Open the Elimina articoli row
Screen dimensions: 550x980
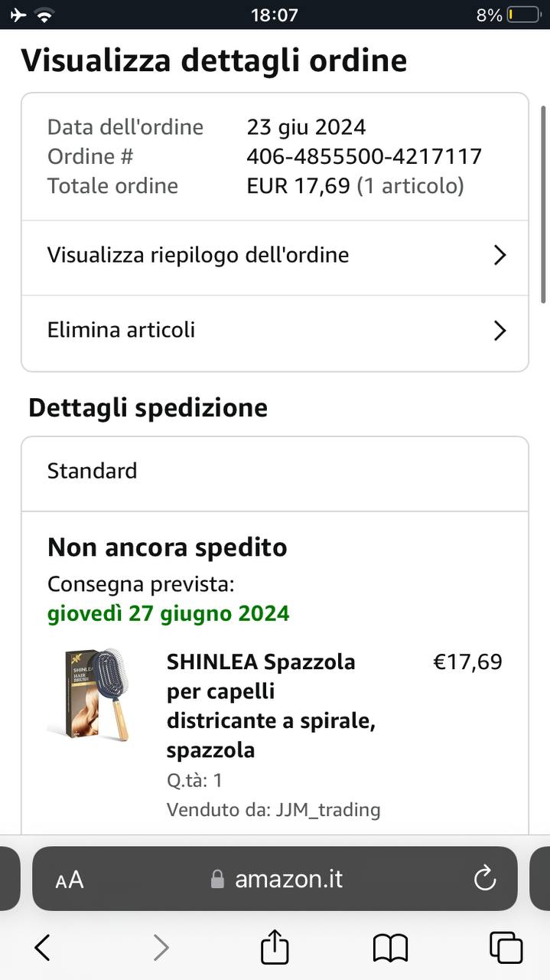[x=121, y=331]
